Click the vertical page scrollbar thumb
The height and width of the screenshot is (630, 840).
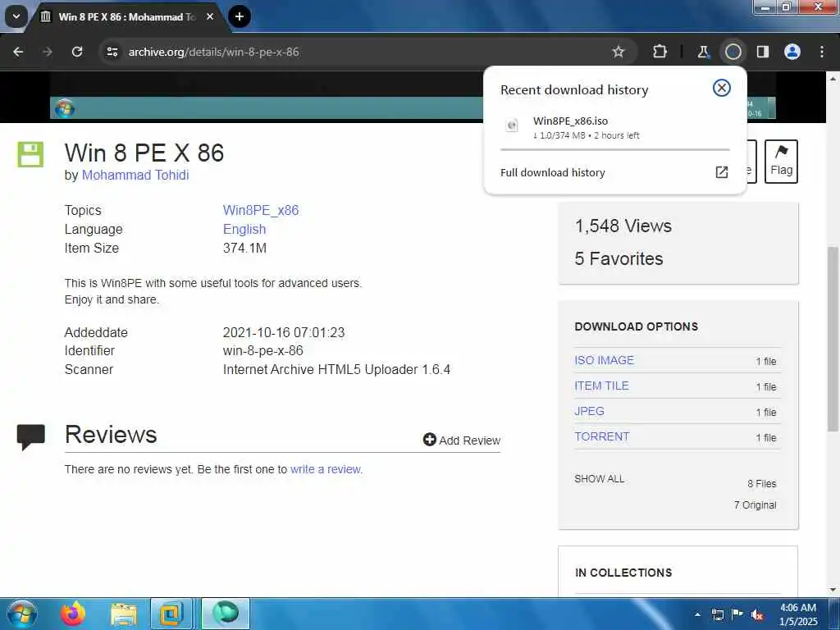coord(833,339)
